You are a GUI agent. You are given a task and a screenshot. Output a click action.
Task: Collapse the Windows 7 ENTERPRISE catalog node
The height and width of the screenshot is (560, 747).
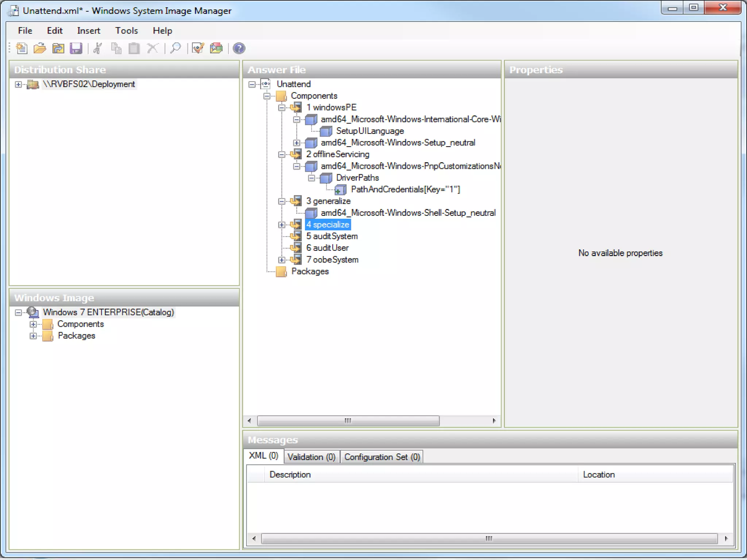[x=18, y=312]
